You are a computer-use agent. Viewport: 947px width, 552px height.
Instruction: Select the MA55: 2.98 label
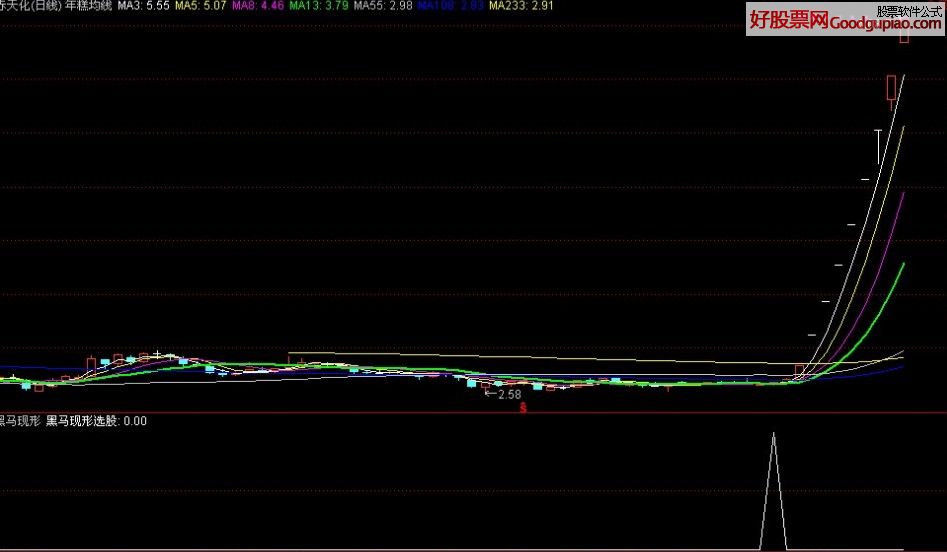[383, 6]
